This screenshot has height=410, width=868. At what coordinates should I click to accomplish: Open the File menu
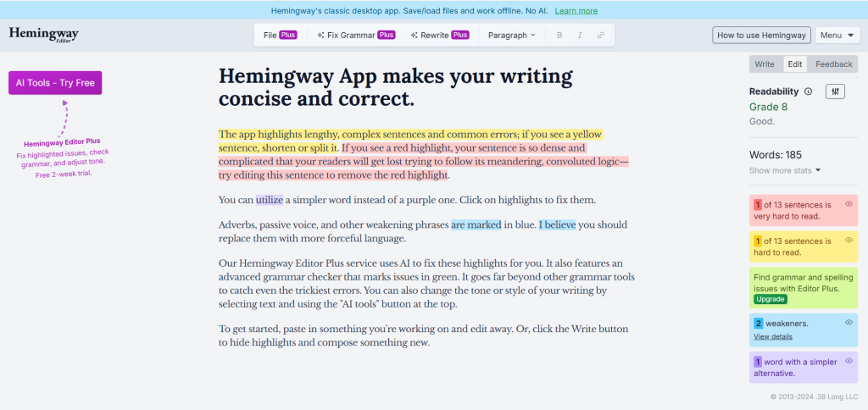pos(280,35)
